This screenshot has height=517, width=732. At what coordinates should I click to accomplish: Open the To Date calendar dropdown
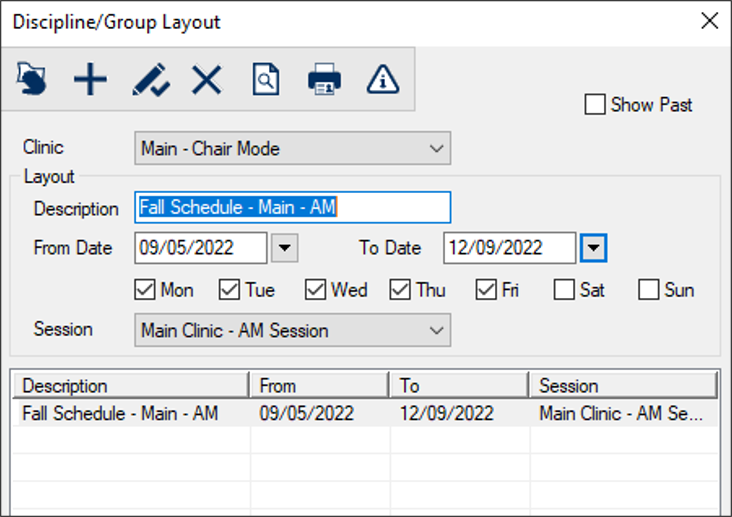(x=593, y=248)
